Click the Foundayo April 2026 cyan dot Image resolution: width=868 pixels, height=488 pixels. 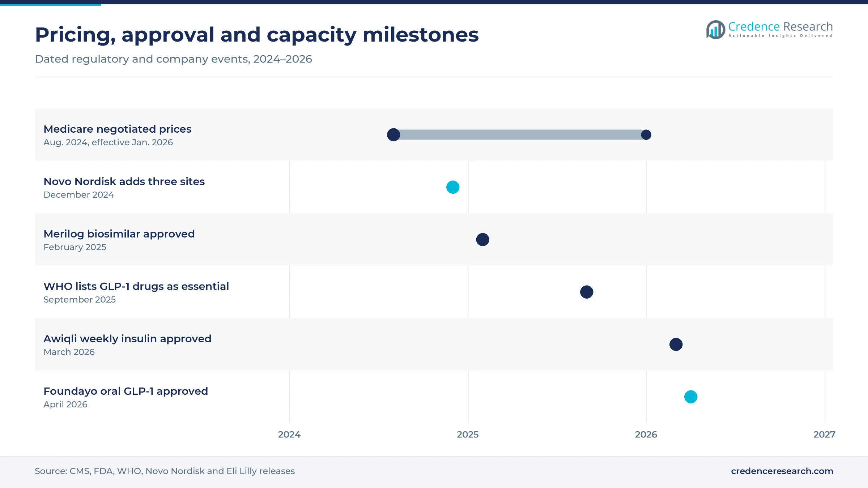pyautogui.click(x=691, y=397)
